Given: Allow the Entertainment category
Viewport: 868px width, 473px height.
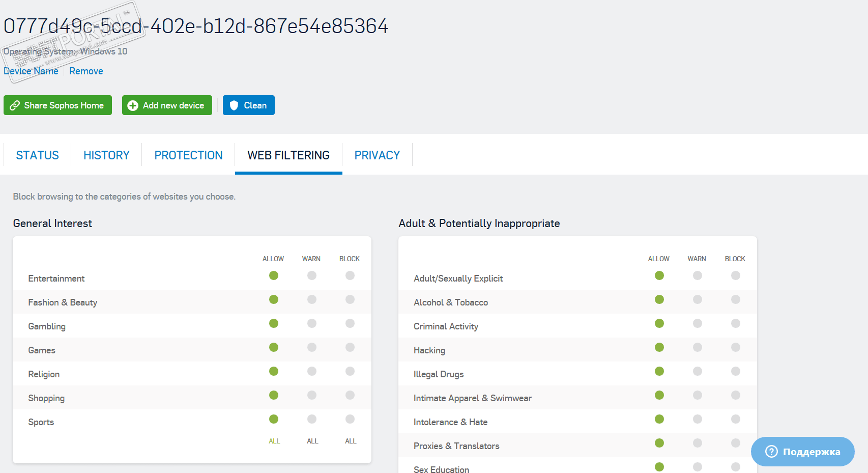Looking at the screenshot, I should (x=274, y=275).
